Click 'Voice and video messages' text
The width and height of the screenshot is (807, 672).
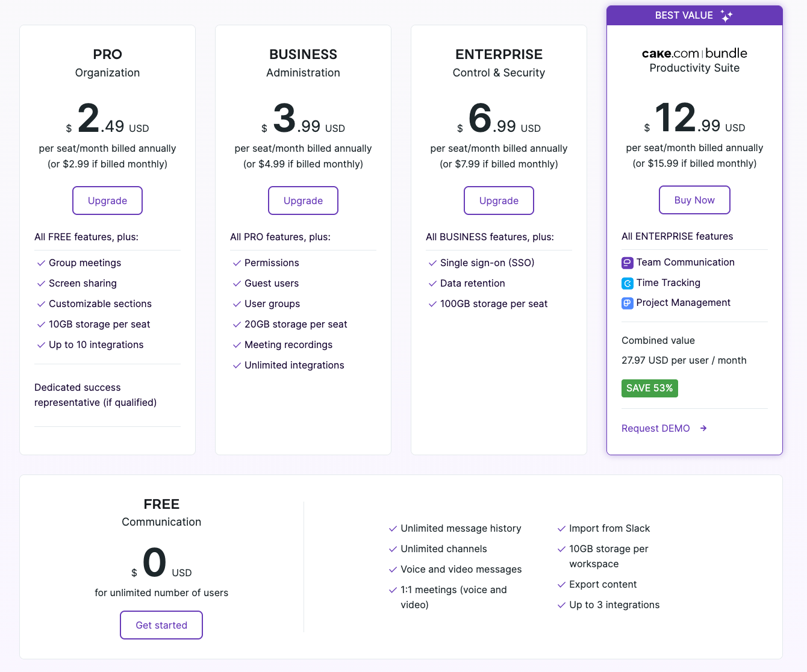[x=461, y=570]
